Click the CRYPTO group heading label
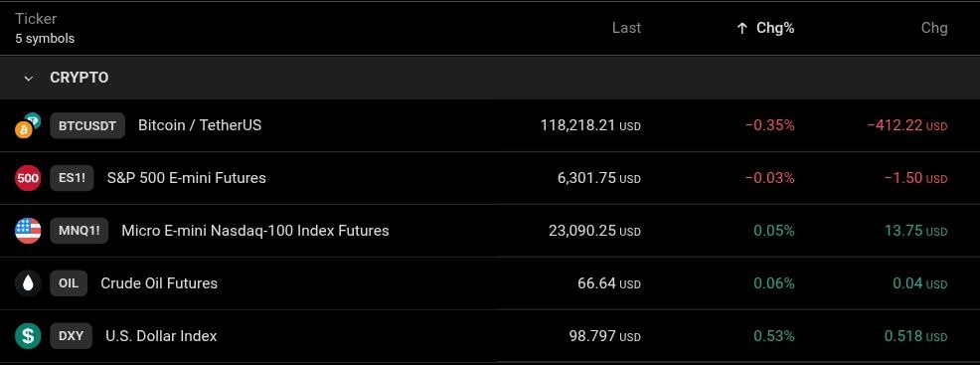 [x=79, y=79]
